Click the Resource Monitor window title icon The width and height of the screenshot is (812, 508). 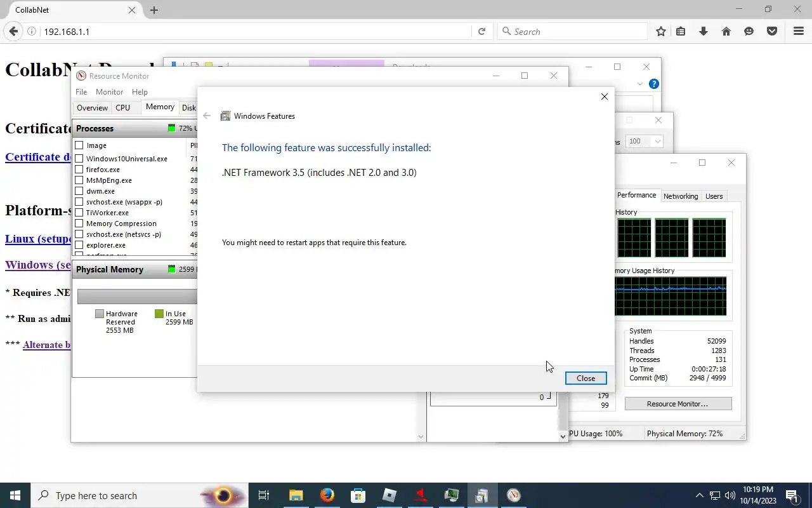(81, 76)
